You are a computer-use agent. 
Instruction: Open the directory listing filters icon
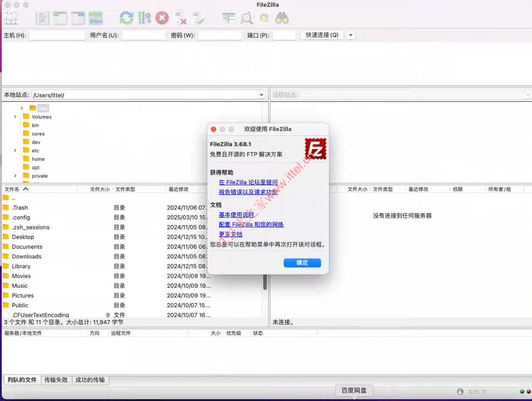point(229,18)
